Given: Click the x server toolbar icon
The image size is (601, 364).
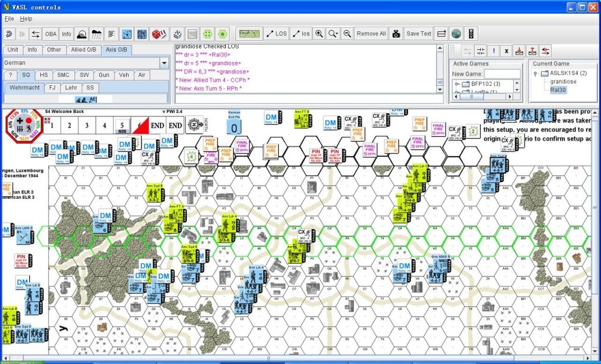Looking at the screenshot, I should [506, 51].
